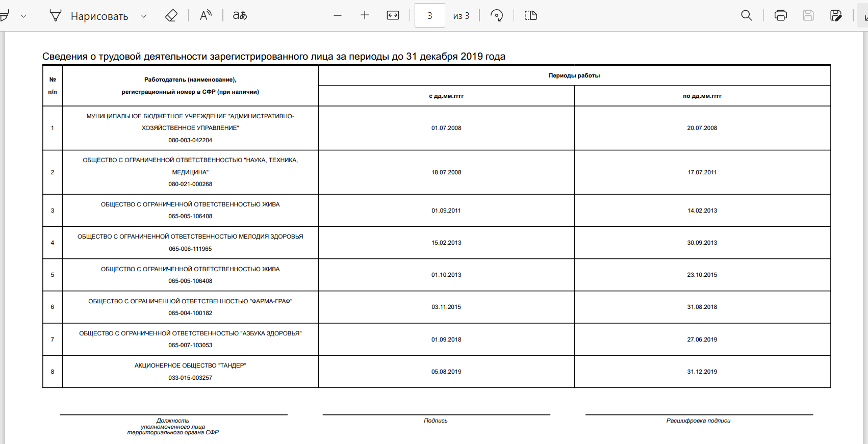Click the grayed-out Save icon
This screenshot has width=868, height=444.
click(808, 16)
